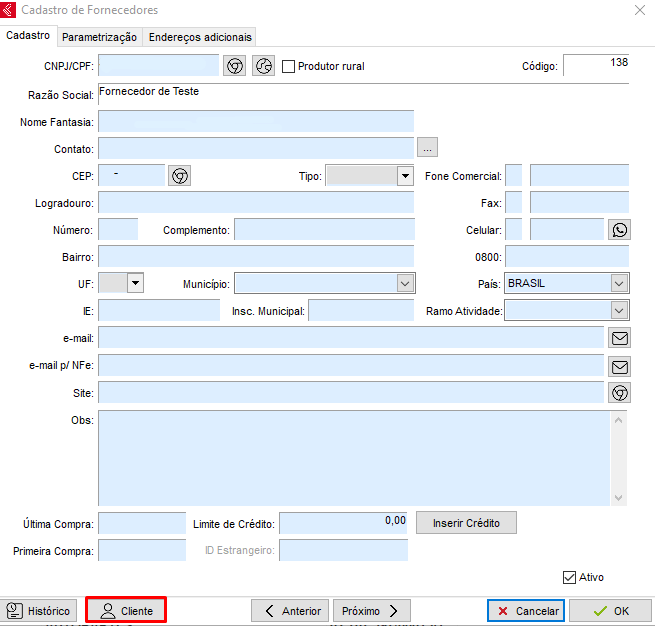This screenshot has width=655, height=626.
Task: Expand the Município combo box
Action: (404, 284)
